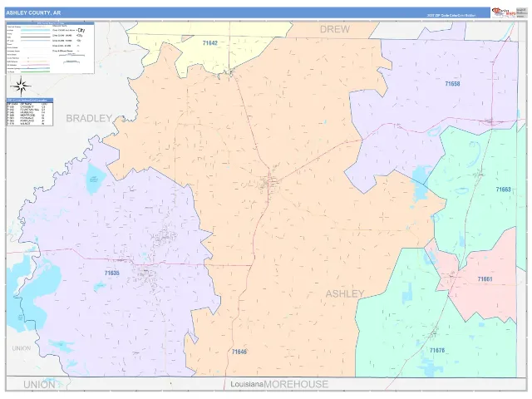Click the ZIP code label 71635
Image resolution: width=532 pixels, height=399 pixels.
(x=112, y=273)
